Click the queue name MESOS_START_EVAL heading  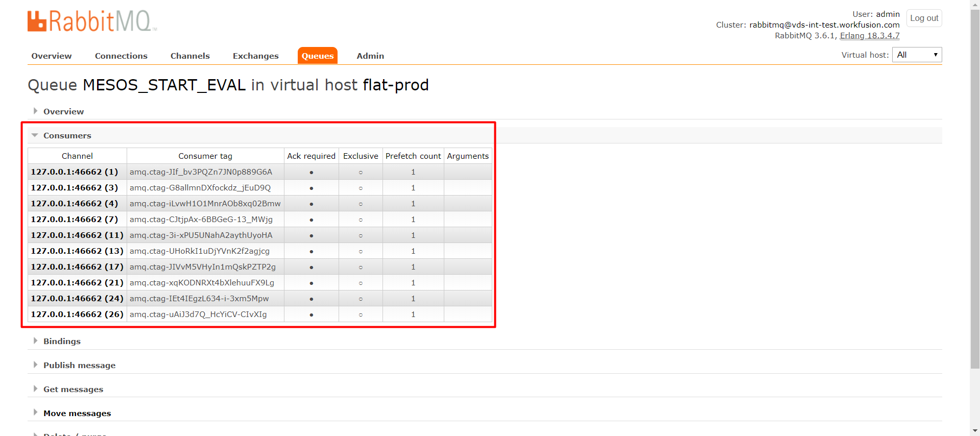point(164,85)
